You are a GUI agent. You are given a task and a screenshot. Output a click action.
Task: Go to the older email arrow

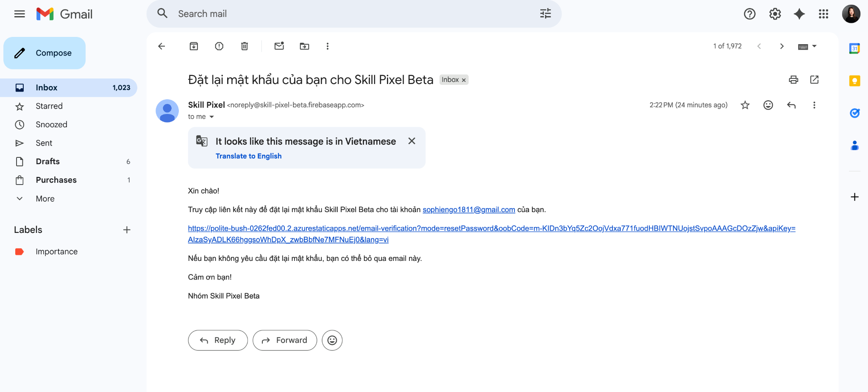[x=782, y=46]
